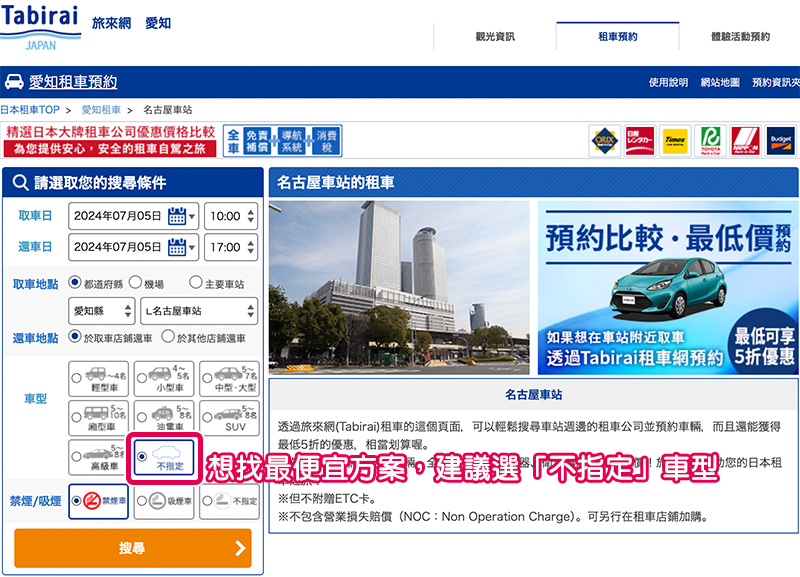Switch to the 體驗活動預約 tab

(x=740, y=36)
